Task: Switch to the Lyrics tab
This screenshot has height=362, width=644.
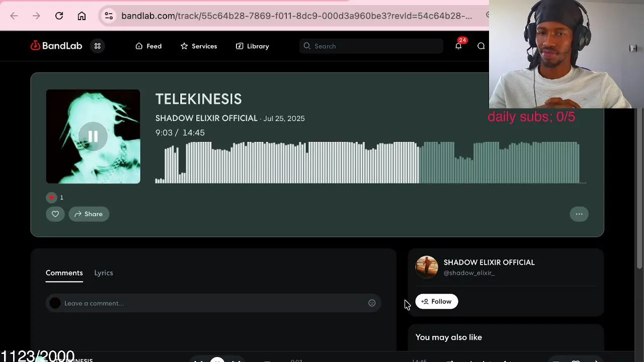Action: (104, 273)
